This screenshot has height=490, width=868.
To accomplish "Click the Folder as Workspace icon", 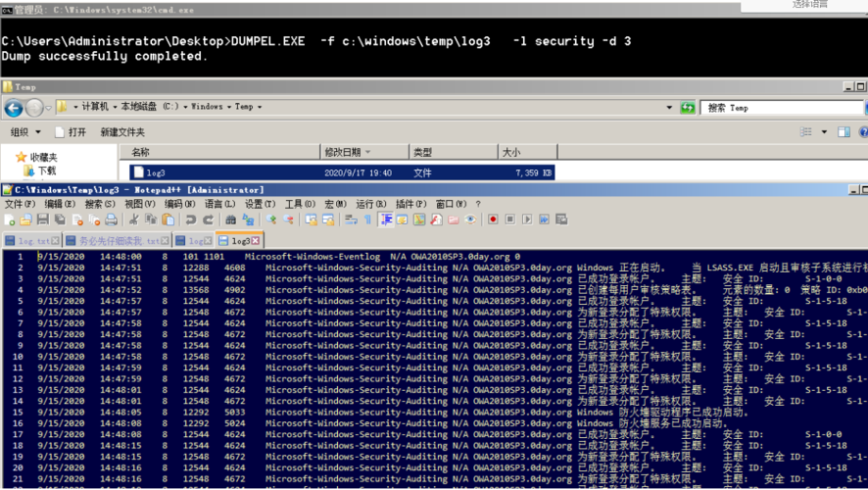I will (x=454, y=220).
